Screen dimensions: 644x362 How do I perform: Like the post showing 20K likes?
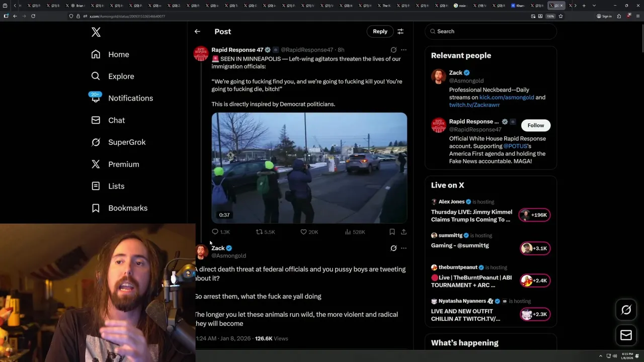(309, 232)
